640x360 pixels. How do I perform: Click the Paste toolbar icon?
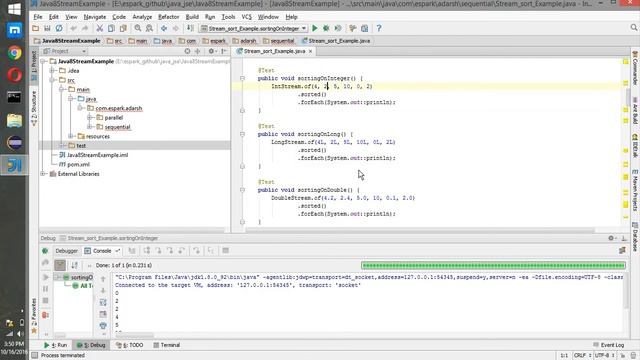coord(122,28)
